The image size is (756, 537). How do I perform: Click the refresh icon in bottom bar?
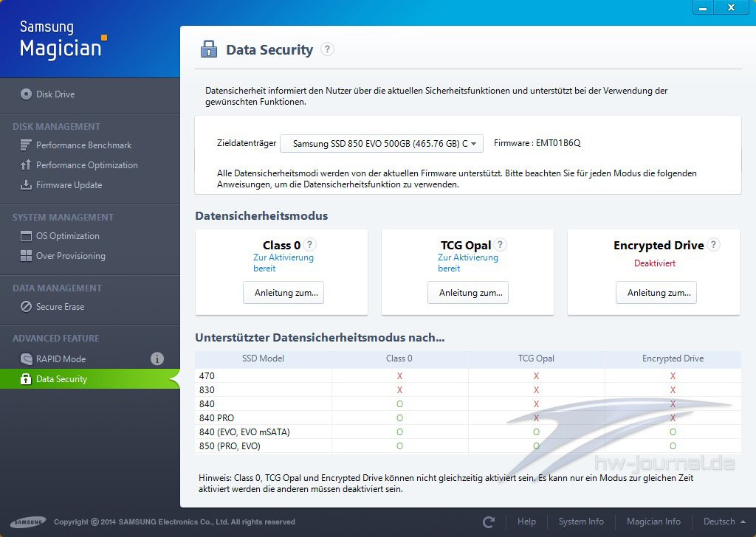click(x=489, y=522)
